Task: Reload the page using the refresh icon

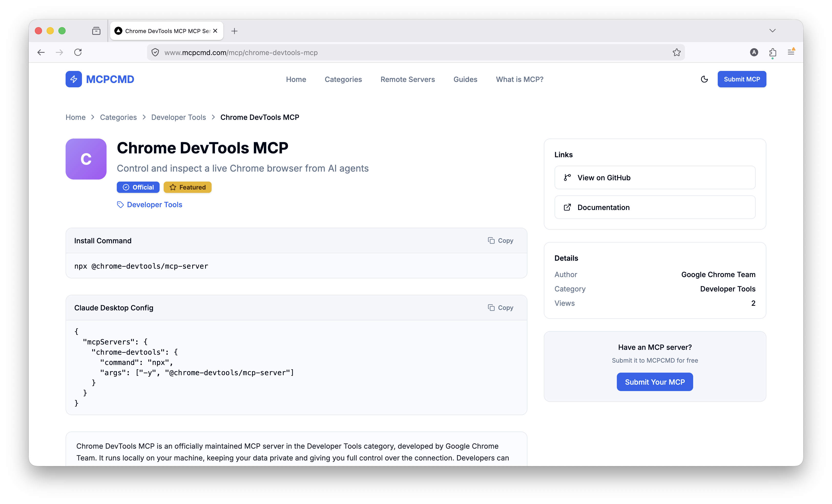Action: tap(78, 52)
